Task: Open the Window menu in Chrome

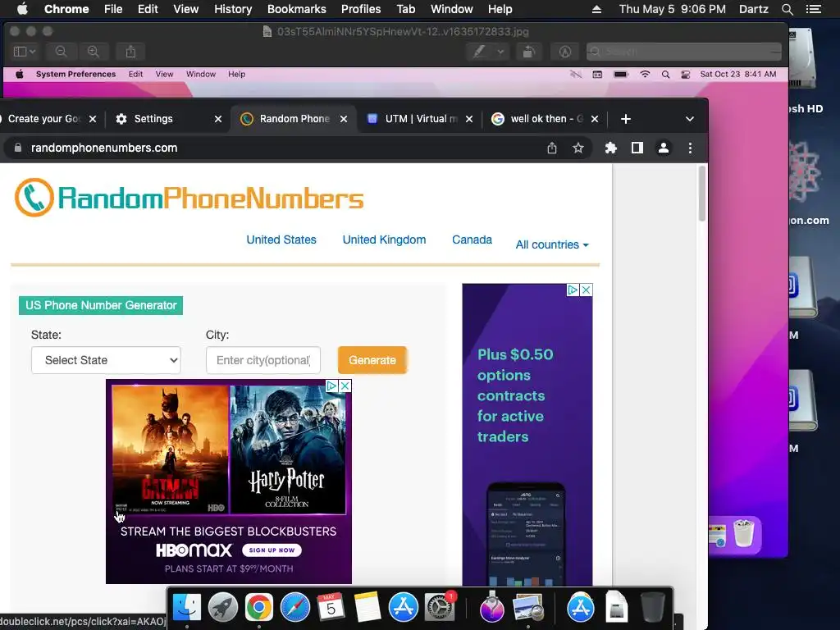Action: click(452, 9)
